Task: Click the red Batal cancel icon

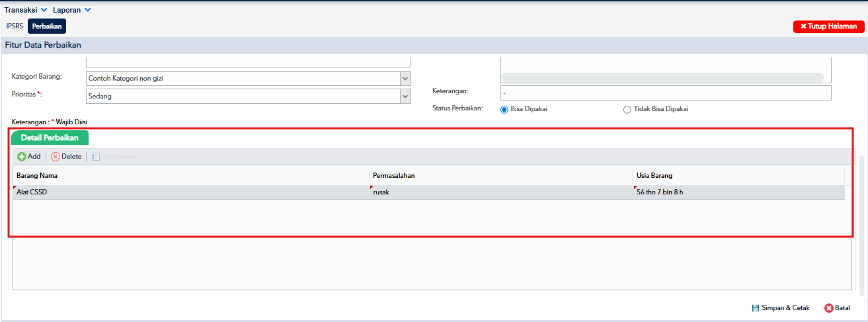Action: coord(829,308)
